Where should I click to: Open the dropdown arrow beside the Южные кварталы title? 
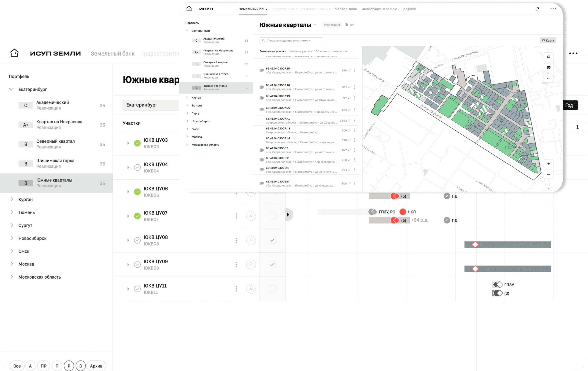click(315, 25)
